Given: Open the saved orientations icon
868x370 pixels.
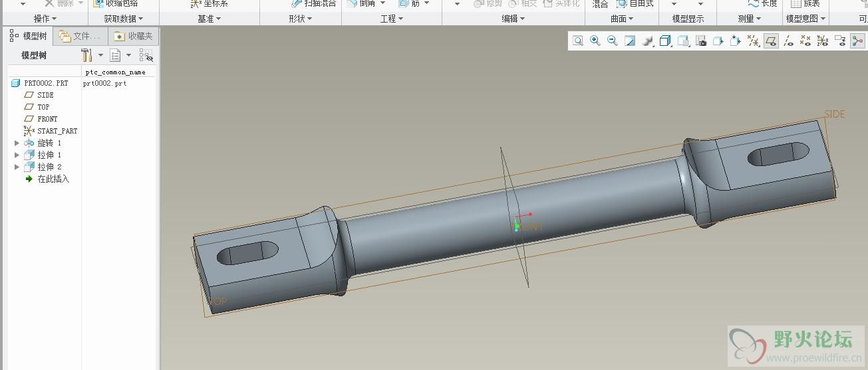Looking at the screenshot, I should click(683, 41).
